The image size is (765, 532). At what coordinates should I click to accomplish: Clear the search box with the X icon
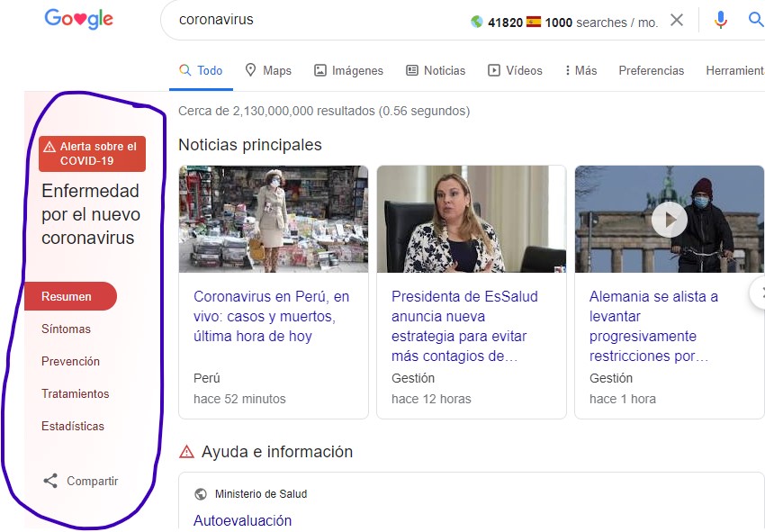tap(677, 20)
